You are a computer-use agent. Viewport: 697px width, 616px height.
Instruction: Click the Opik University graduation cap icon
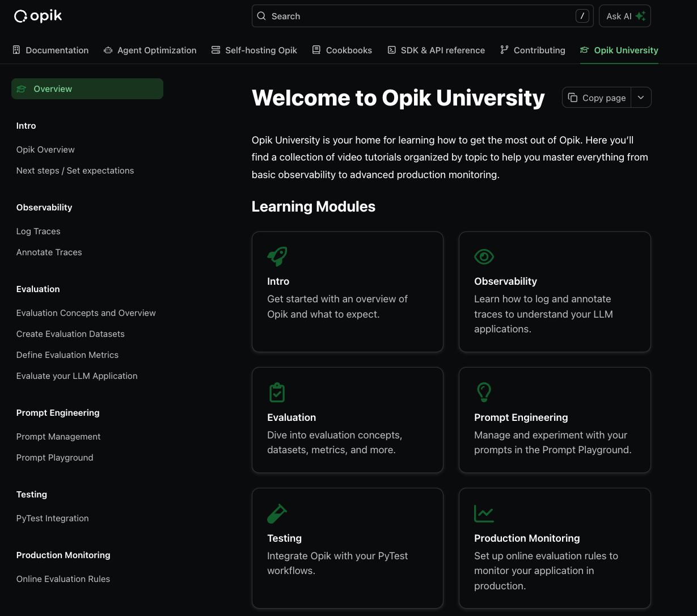pos(584,50)
